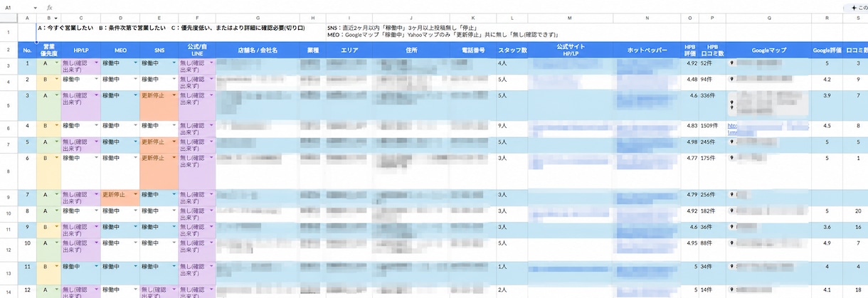
Task: Click the 業種 header cell
Action: pyautogui.click(x=313, y=50)
